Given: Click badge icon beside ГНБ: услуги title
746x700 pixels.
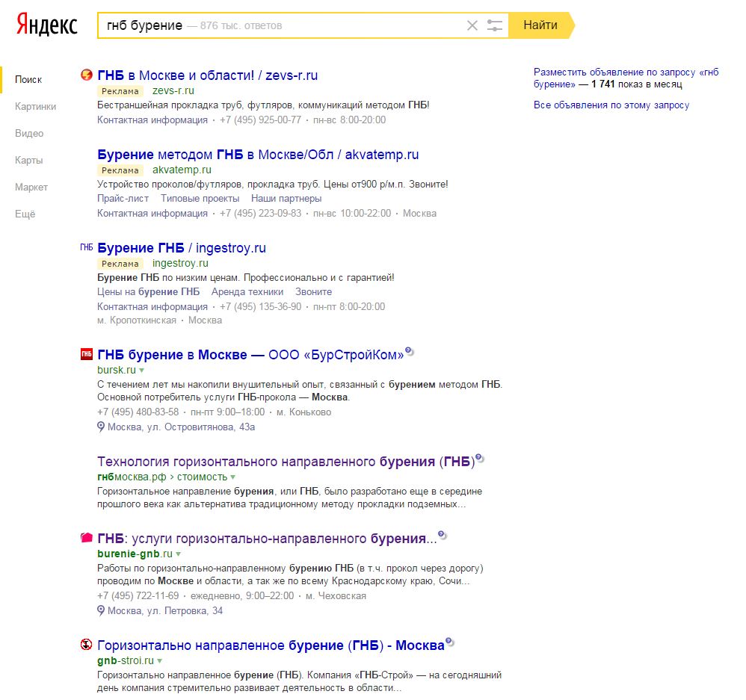Looking at the screenshot, I should click(x=442, y=535).
